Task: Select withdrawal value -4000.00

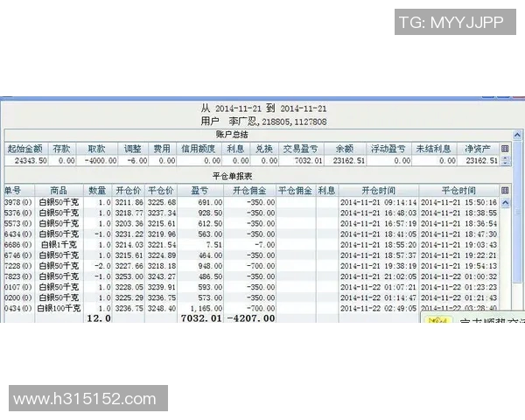Action: 101,160
